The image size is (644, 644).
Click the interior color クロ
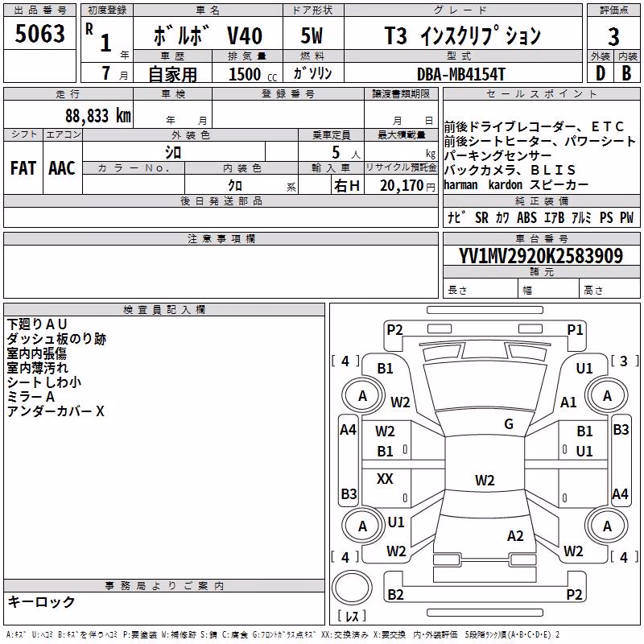235,185
